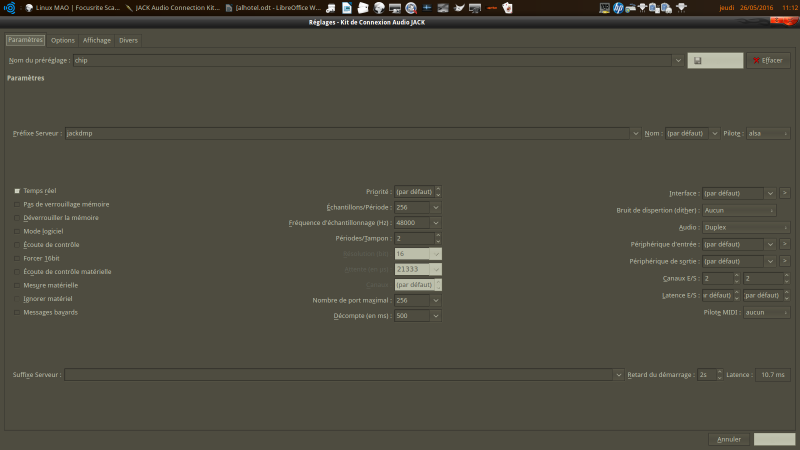This screenshot has height=450, width=800.
Task: Open the rightmost network tray icon
Action: (x=681, y=8)
